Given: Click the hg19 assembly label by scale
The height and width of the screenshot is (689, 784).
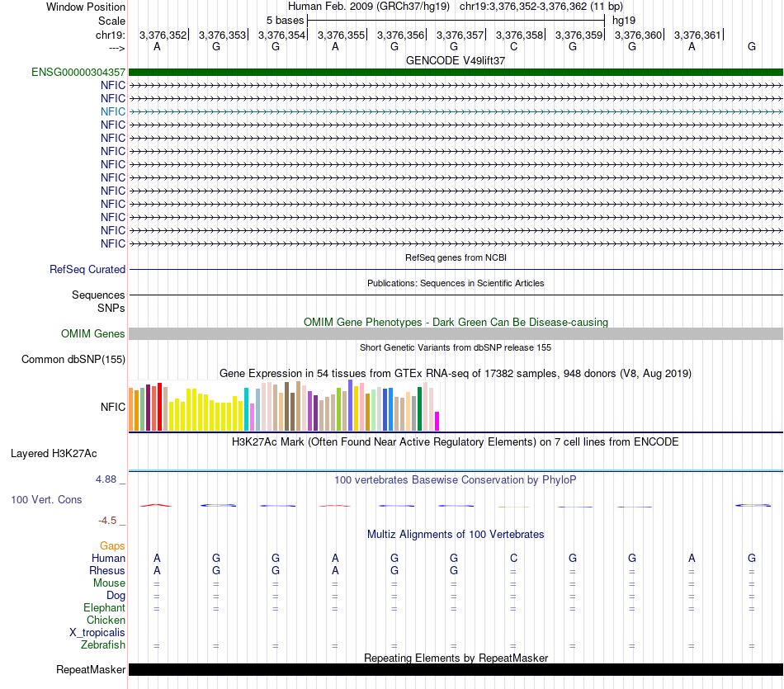Looking at the screenshot, I should [624, 21].
